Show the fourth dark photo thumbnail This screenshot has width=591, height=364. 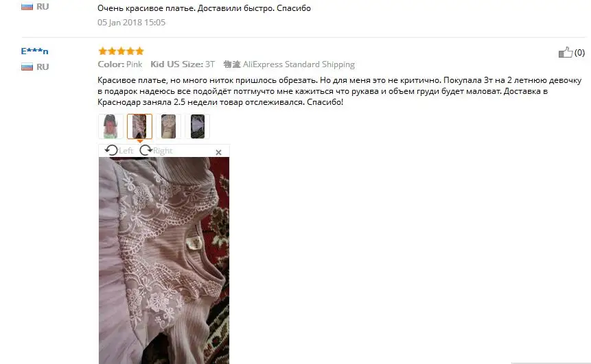198,127
